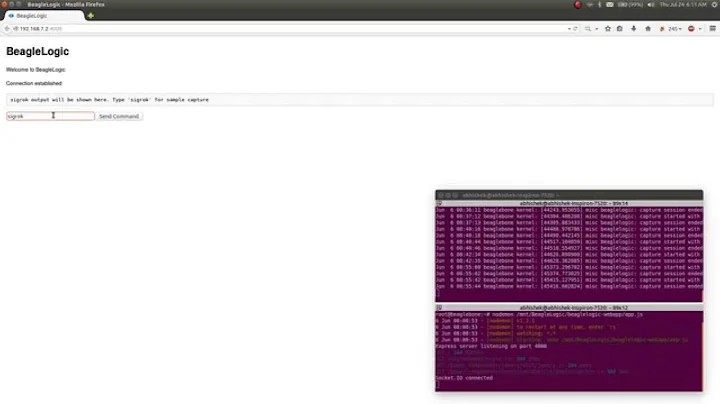Click 'Welcome to BeagleLogic' text
The image size is (720, 404).
point(36,70)
